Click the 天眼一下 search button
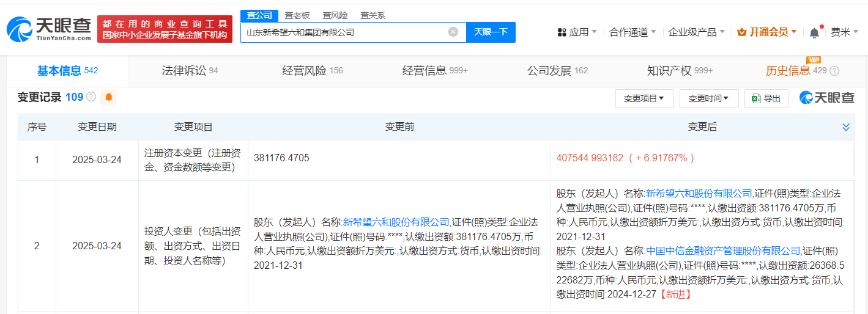 coord(491,32)
